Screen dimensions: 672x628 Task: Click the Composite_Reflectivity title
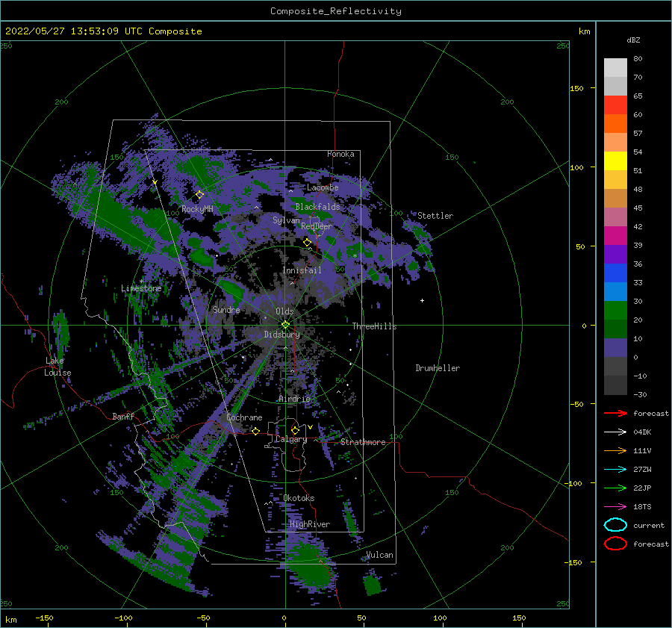tap(335, 11)
